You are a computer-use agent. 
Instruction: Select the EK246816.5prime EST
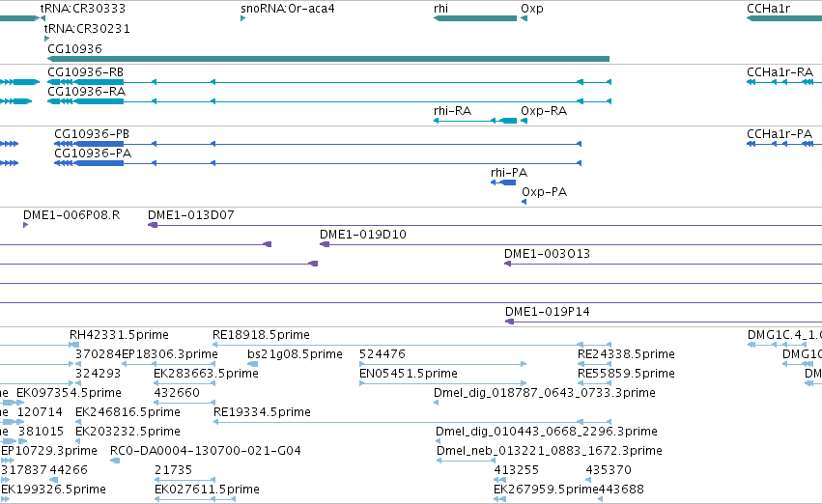pyautogui.click(x=78, y=422)
